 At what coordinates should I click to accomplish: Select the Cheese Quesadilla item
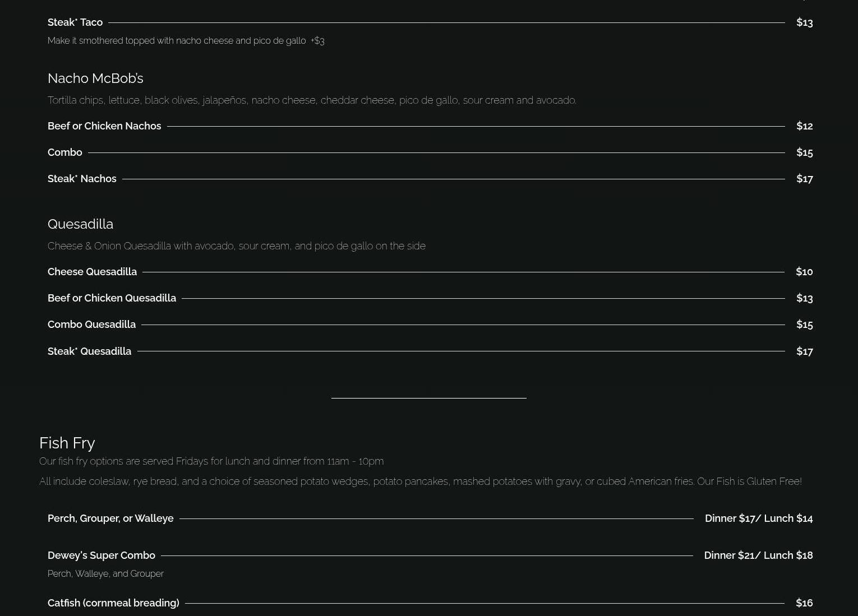(92, 272)
